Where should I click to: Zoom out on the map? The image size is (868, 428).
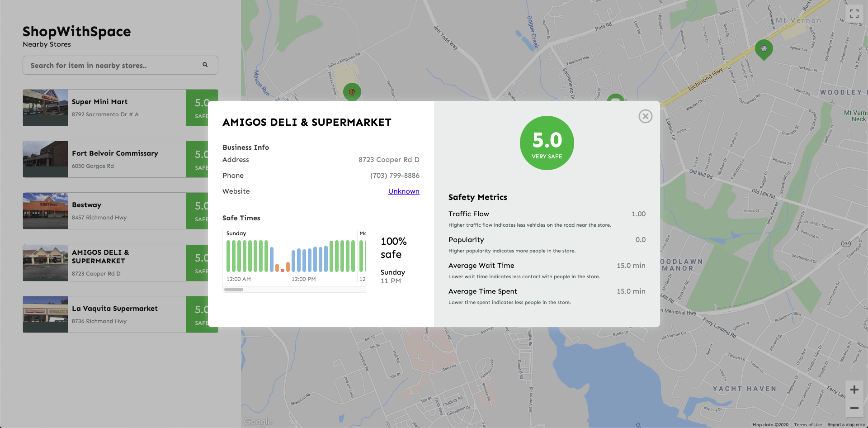coord(854,408)
